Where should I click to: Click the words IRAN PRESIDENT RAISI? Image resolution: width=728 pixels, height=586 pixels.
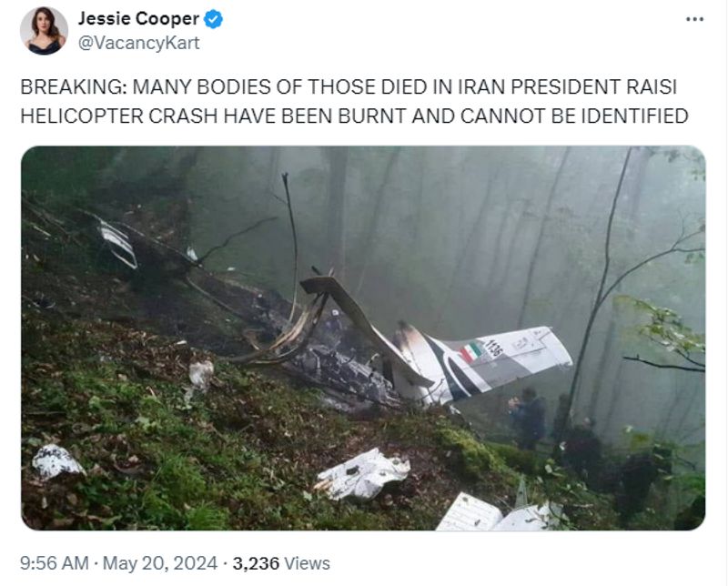pos(567,86)
